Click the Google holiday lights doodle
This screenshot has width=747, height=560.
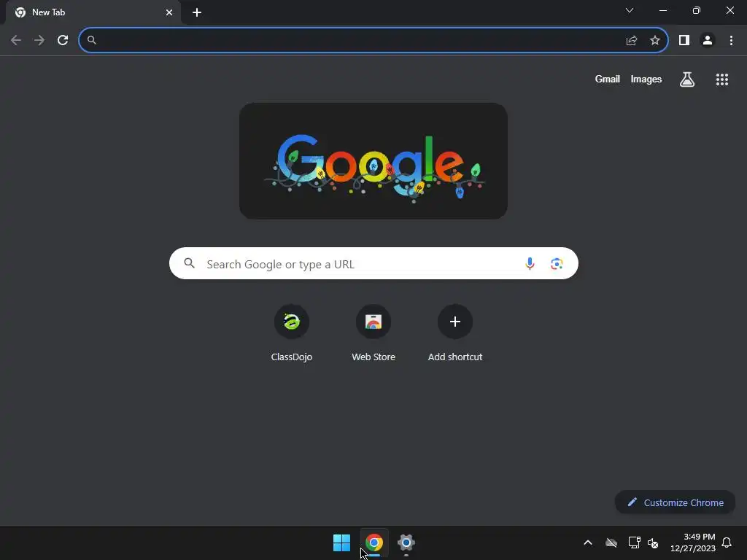(x=373, y=161)
